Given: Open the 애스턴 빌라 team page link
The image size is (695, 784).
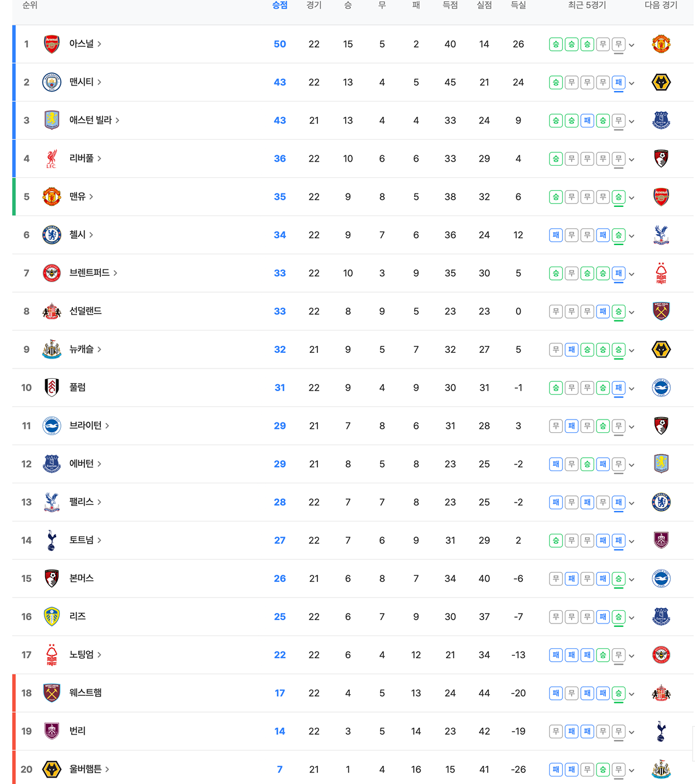Looking at the screenshot, I should pyautogui.click(x=94, y=120).
